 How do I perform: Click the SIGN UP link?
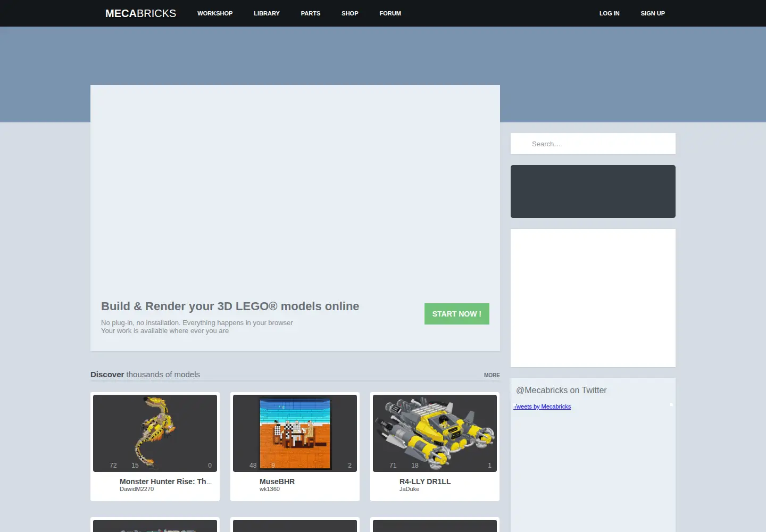653,13
